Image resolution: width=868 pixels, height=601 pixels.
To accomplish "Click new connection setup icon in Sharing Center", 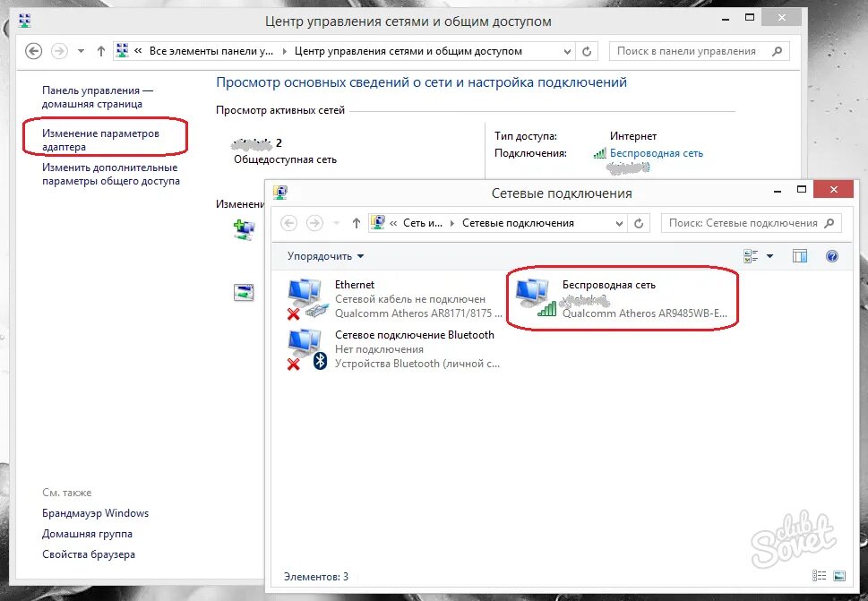I will coord(244,229).
